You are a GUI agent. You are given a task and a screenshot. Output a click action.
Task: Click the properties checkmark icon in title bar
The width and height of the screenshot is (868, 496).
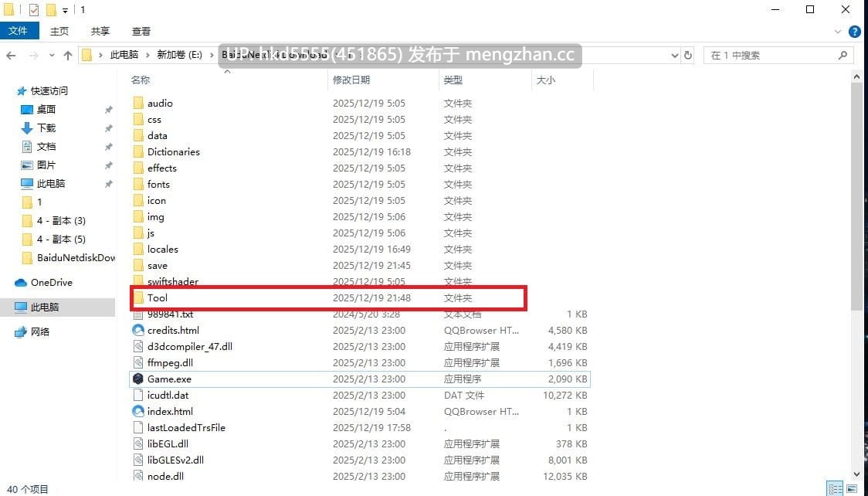(x=34, y=9)
